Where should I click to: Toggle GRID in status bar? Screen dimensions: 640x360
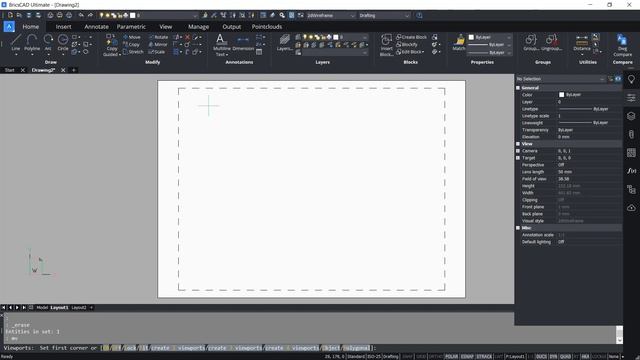[421, 357]
